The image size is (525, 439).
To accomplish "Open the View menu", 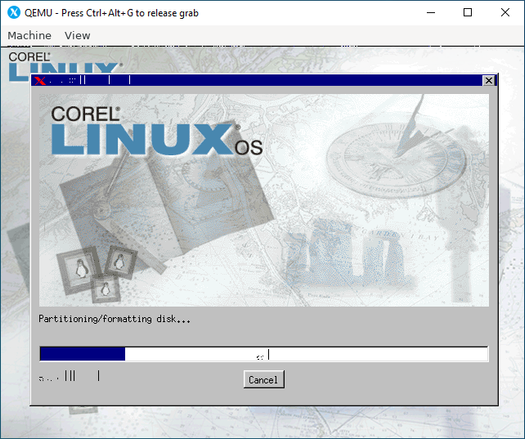I will point(77,35).
